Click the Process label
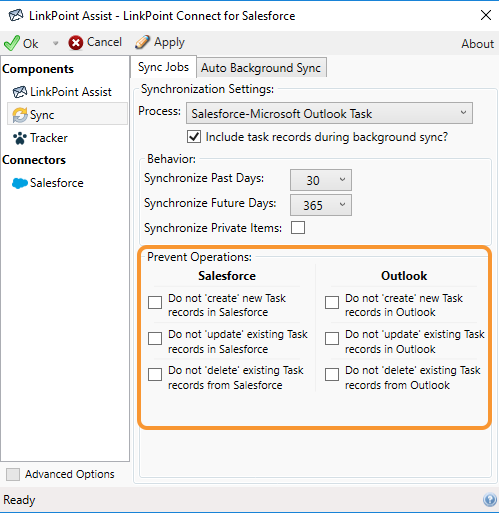 click(159, 111)
